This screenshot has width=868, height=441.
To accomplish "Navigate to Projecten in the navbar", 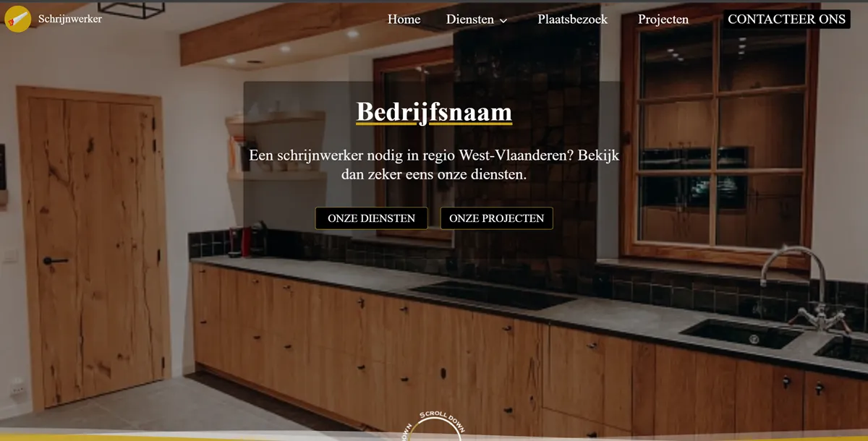I will [663, 20].
